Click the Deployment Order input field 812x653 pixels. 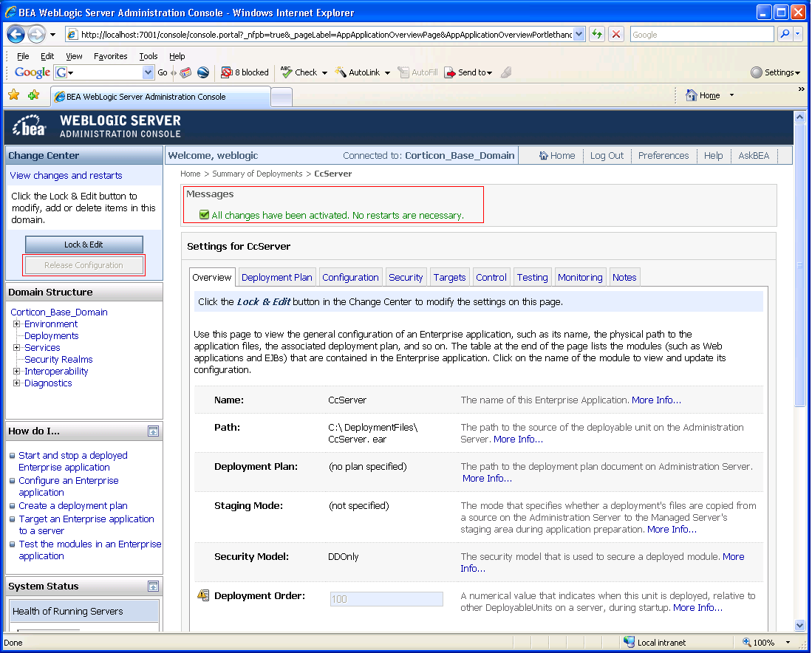click(386, 598)
